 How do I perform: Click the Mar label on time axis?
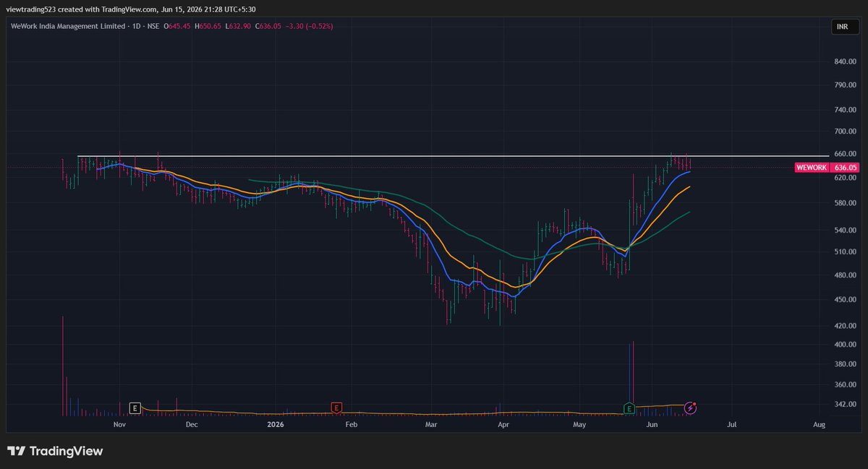(x=431, y=426)
